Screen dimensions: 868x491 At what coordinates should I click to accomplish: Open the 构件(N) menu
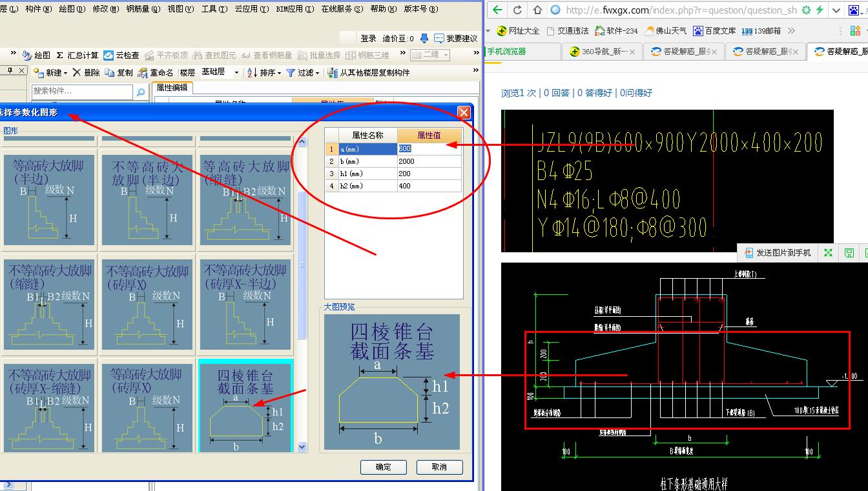coord(39,9)
